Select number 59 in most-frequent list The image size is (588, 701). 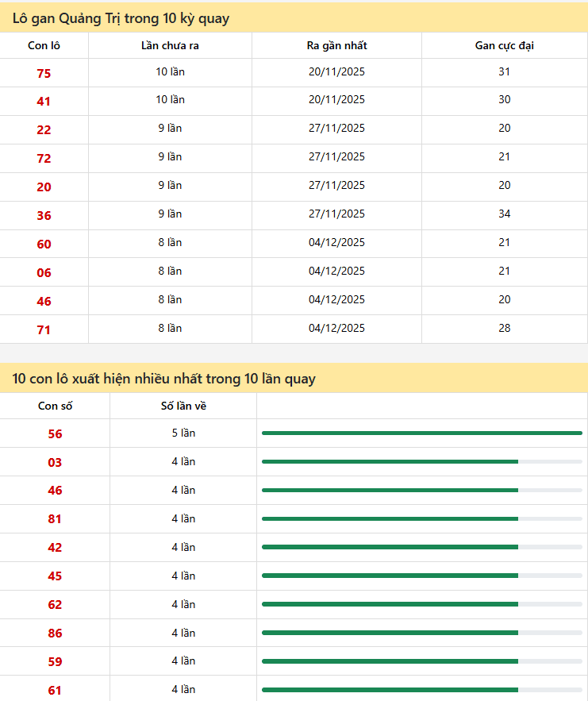click(x=55, y=662)
